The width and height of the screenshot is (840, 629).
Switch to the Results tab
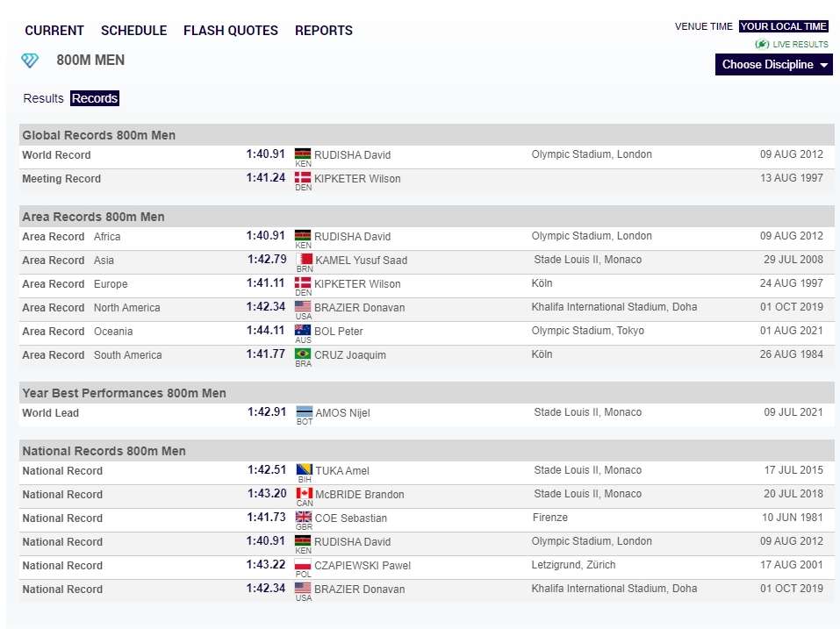point(43,98)
